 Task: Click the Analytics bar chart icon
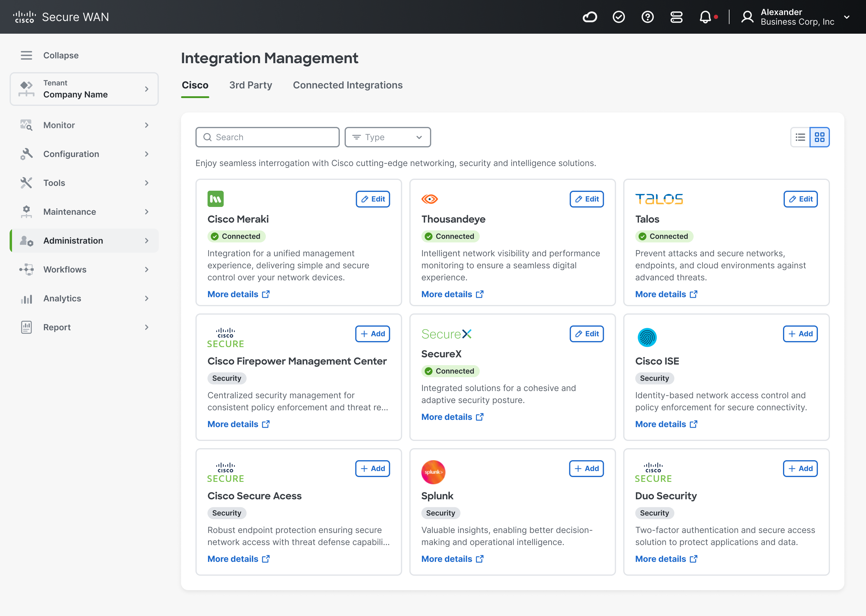tap(26, 298)
